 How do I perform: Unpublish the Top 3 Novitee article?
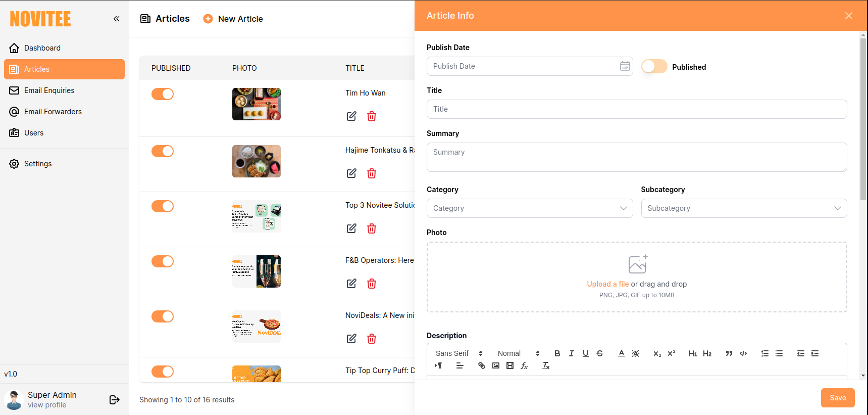coord(163,206)
